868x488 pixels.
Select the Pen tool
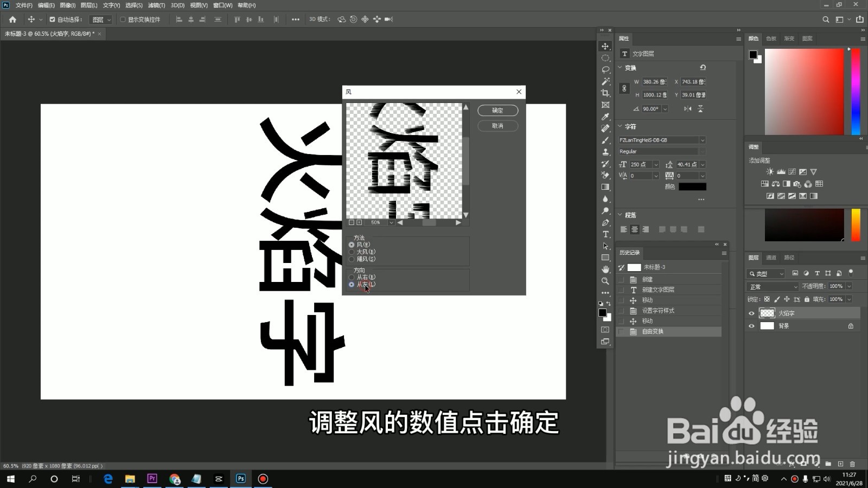(x=605, y=223)
